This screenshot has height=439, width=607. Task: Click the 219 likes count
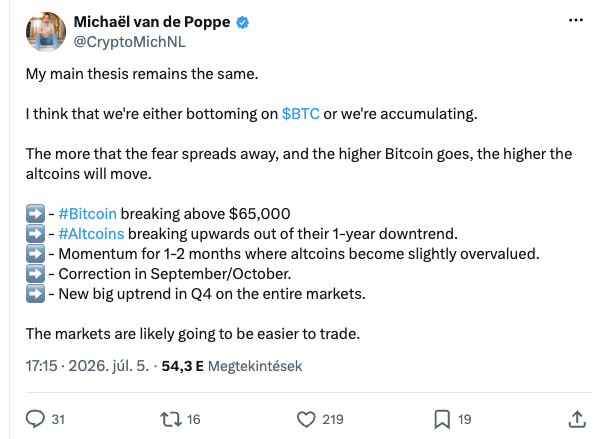(333, 419)
